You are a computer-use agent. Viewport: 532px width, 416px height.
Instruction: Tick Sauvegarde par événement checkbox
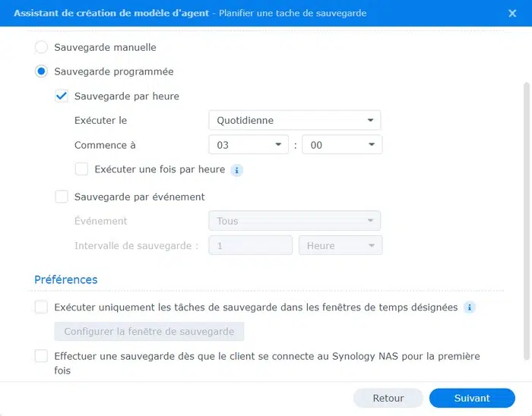click(x=62, y=197)
